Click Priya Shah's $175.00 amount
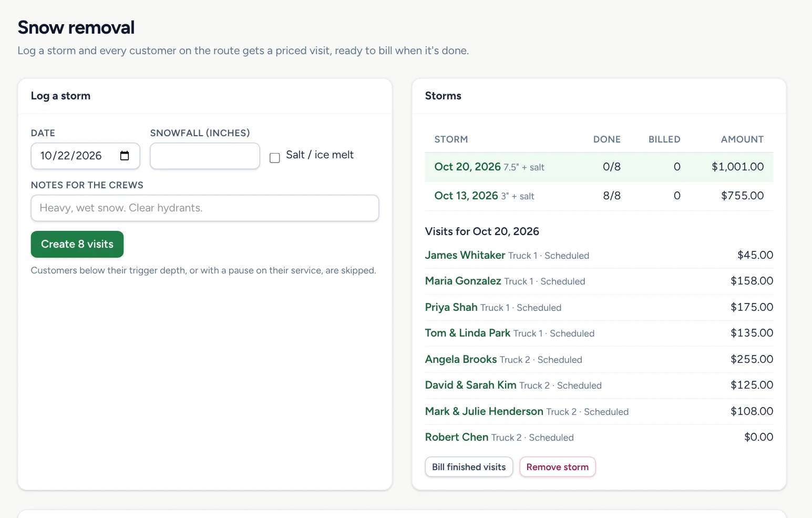 752,307
